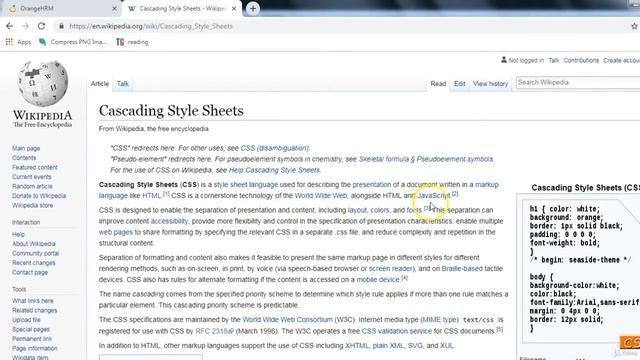Open the View history tab
The width and height of the screenshot is (640, 360).
point(490,84)
